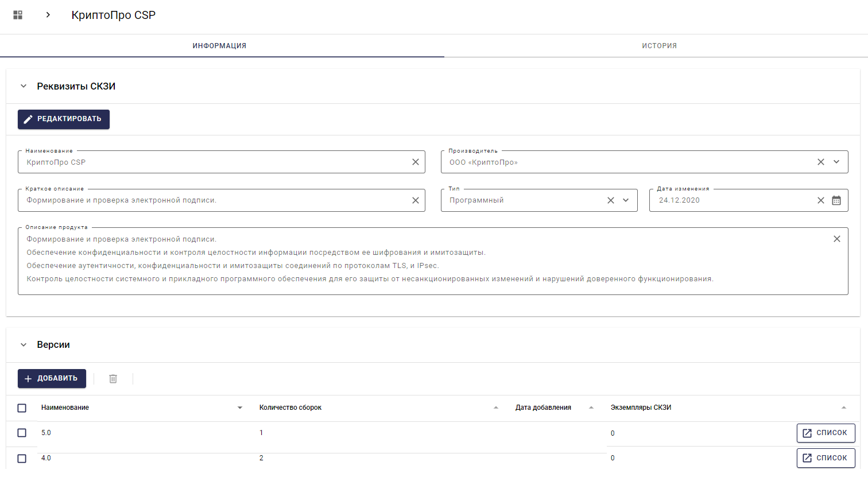Collapse the Реквизиты СКЗИ section
Viewport: 868px width, 481px height.
24,86
